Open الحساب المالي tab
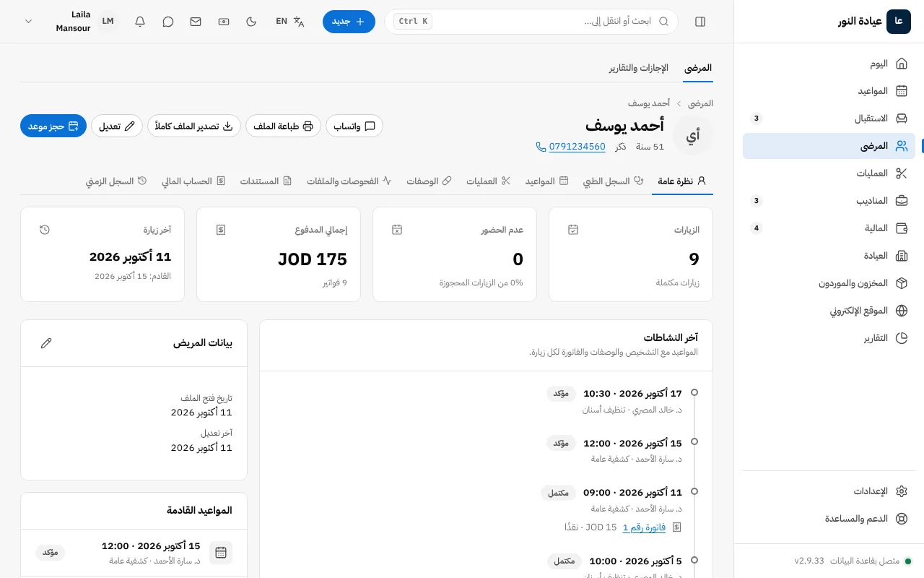Image resolution: width=924 pixels, height=578 pixels. (194, 181)
